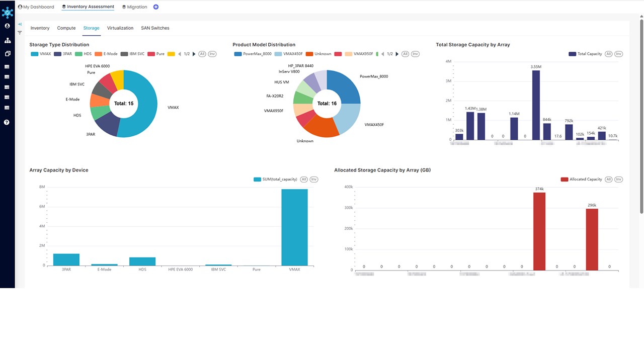
Task: Open the hierarchy tree icon in sidebar
Action: pos(7,40)
